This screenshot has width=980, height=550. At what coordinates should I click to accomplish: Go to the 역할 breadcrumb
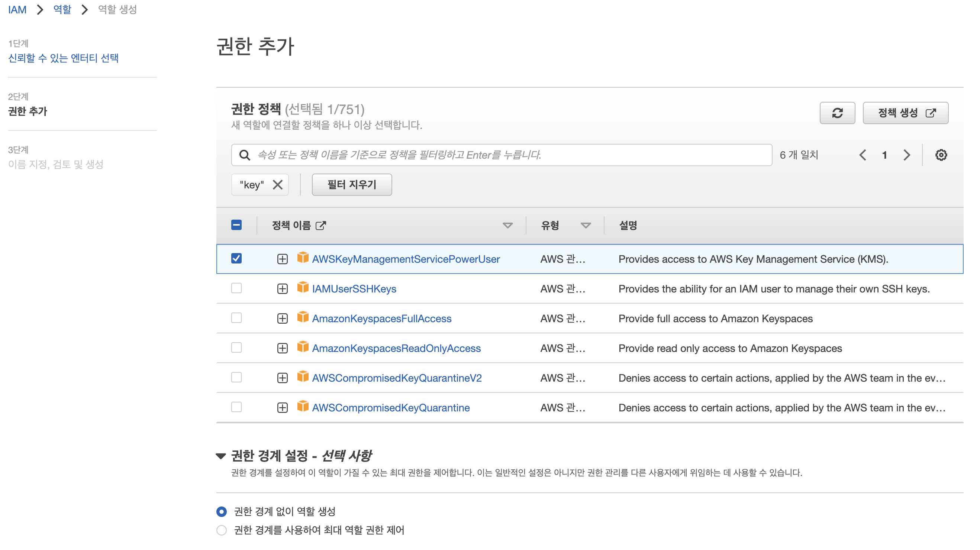tap(62, 9)
